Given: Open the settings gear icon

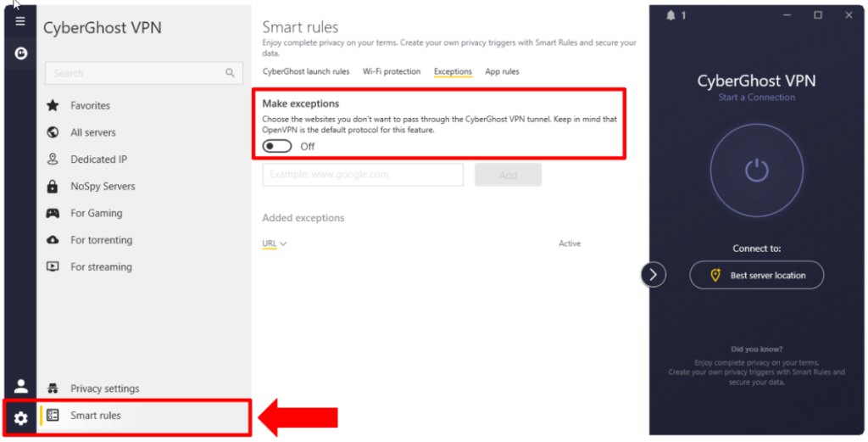Looking at the screenshot, I should (x=21, y=418).
